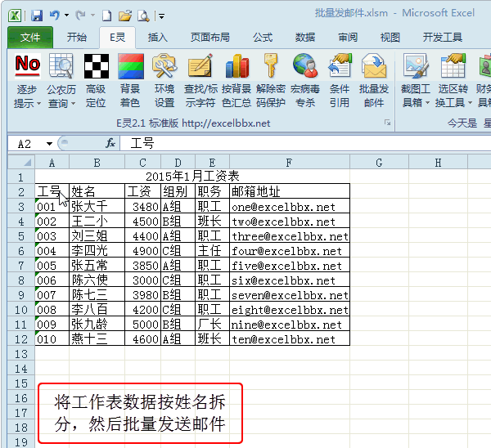
Task: Customize Quick Access Toolbar dropdown
Action: tap(161, 16)
